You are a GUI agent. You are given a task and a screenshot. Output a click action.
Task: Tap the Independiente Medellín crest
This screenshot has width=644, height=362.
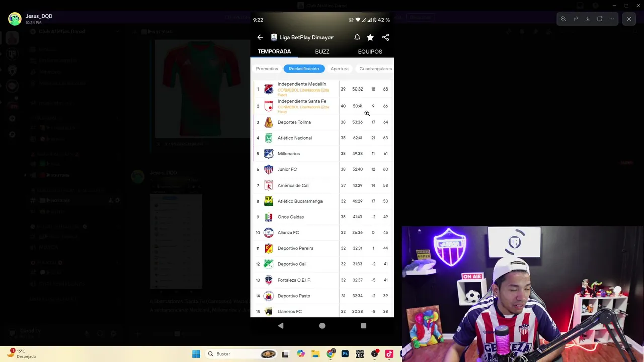tap(269, 89)
